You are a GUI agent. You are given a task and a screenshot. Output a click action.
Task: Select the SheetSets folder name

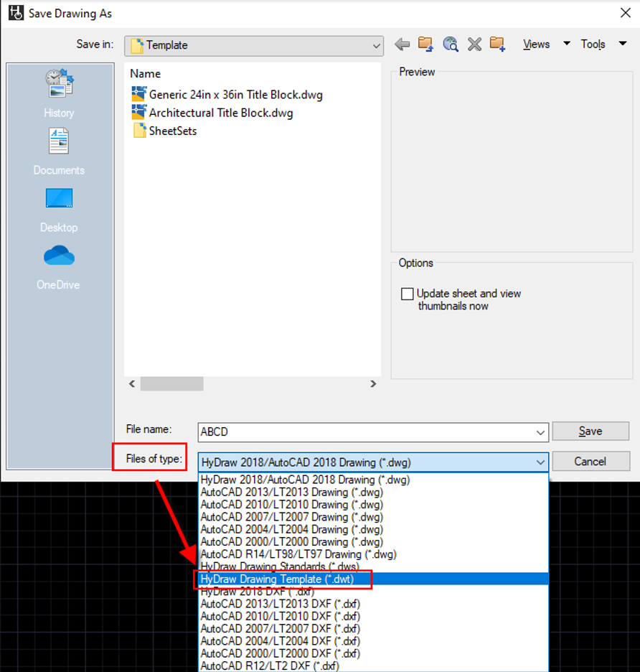(173, 131)
